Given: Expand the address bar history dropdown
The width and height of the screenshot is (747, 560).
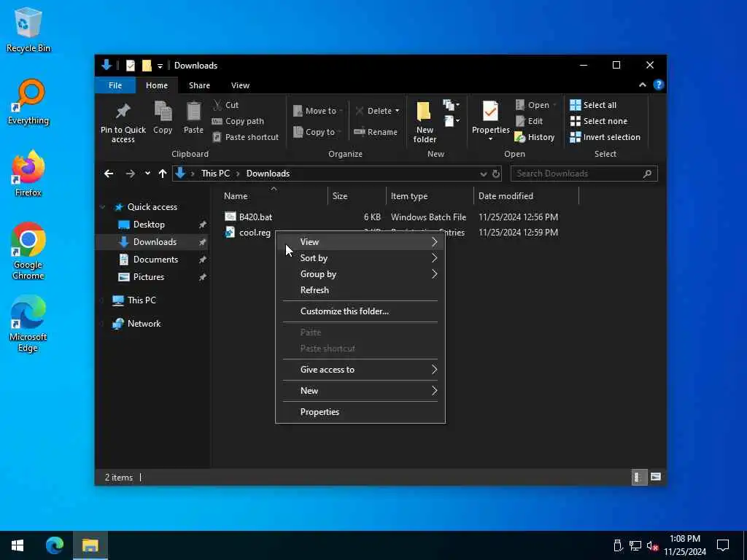Looking at the screenshot, I should (483, 174).
